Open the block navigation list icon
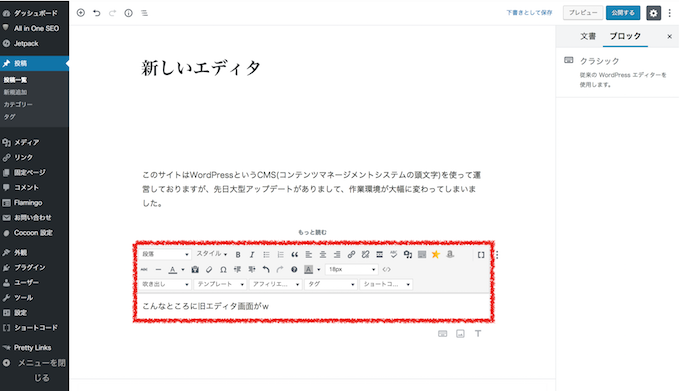 pyautogui.click(x=144, y=13)
